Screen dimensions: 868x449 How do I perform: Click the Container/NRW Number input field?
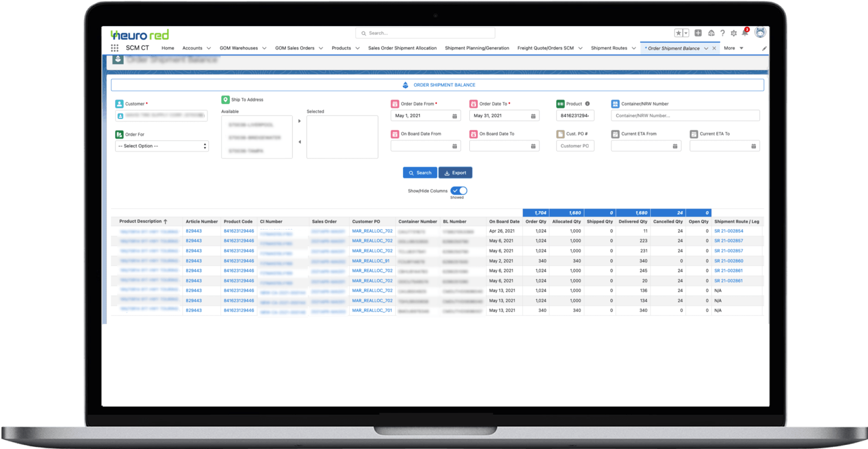pyautogui.click(x=685, y=115)
